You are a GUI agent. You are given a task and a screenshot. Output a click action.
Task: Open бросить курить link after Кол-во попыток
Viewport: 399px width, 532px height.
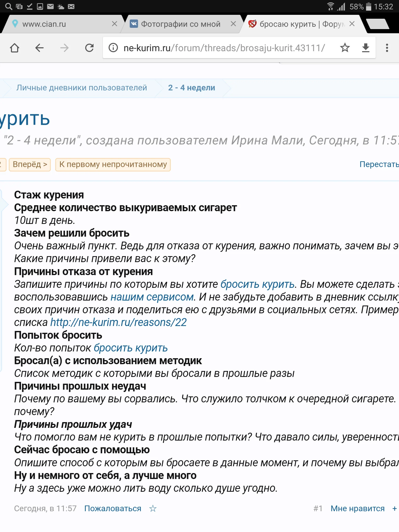[x=131, y=348]
